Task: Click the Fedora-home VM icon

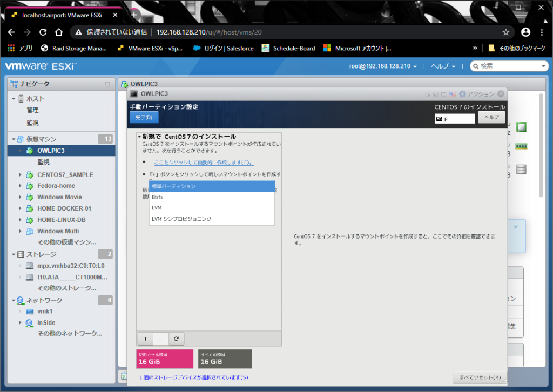Action: [30, 186]
